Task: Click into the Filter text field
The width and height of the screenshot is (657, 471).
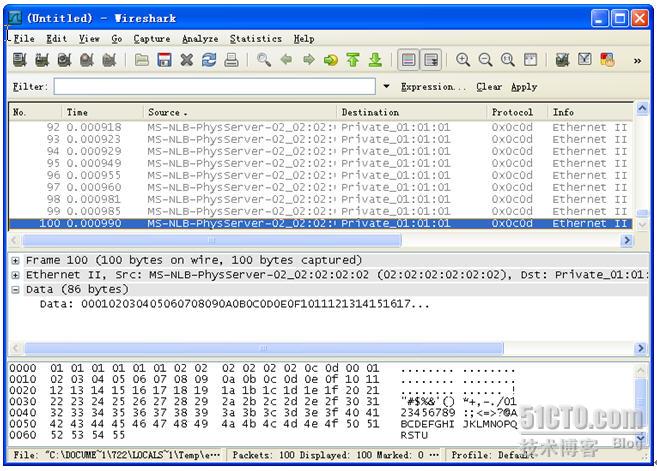Action: pos(215,86)
